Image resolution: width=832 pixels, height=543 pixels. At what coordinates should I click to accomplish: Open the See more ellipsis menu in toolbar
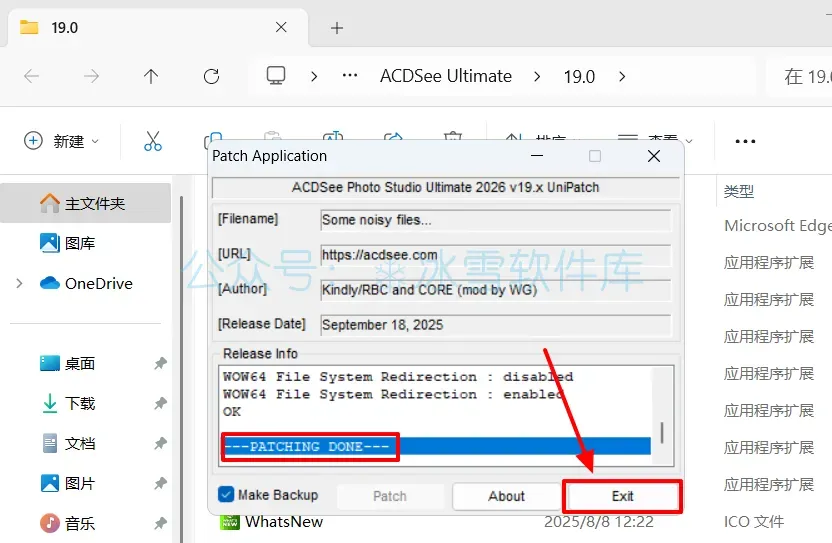745,141
